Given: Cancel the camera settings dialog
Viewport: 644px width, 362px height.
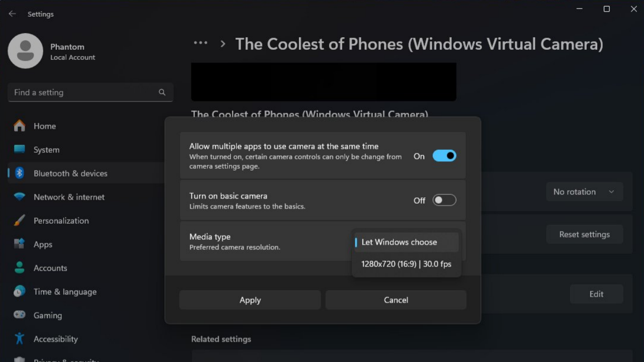Looking at the screenshot, I should point(396,300).
